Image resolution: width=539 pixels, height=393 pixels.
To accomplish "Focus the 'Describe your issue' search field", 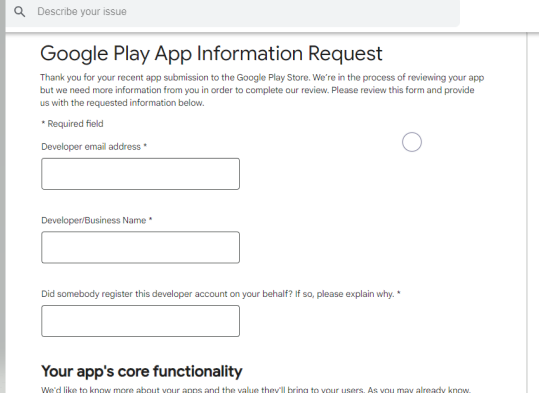I will pyautogui.click(x=232, y=12).
